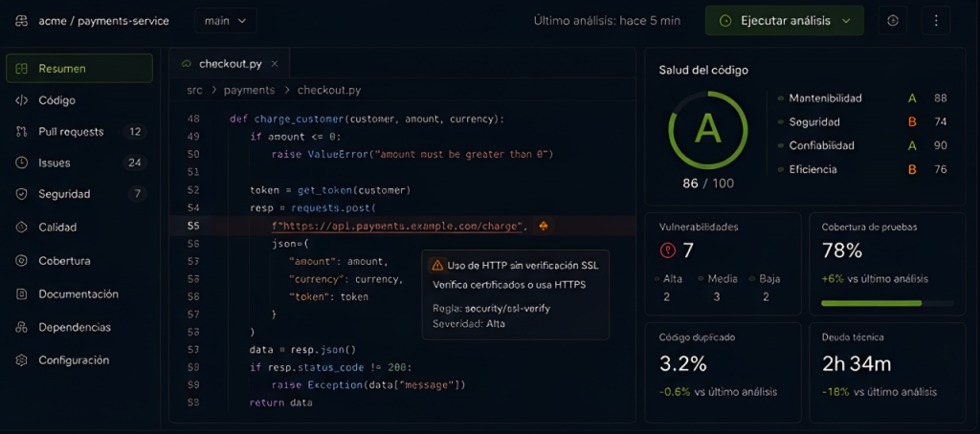Select the Baja vulnerability count
Image resolution: width=980 pixels, height=434 pixels.
[767, 296]
